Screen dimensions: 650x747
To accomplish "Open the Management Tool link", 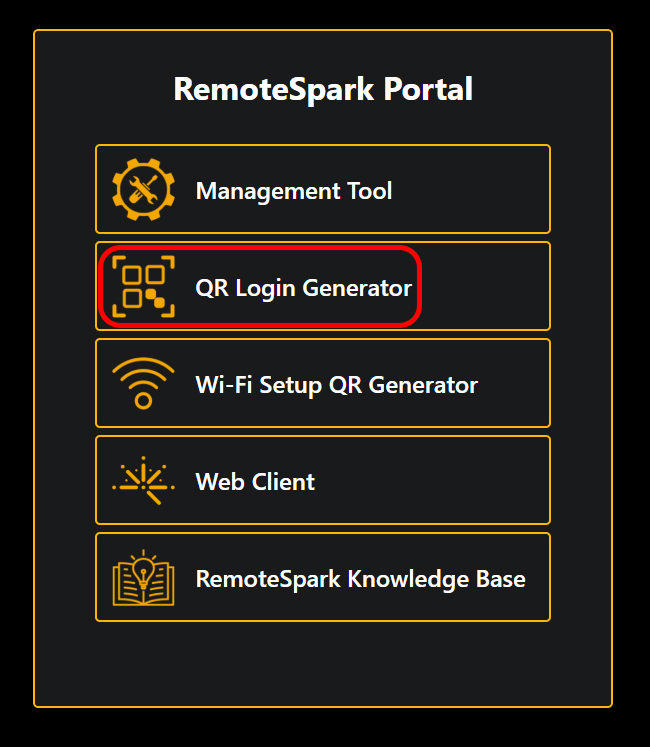I will (x=294, y=191).
